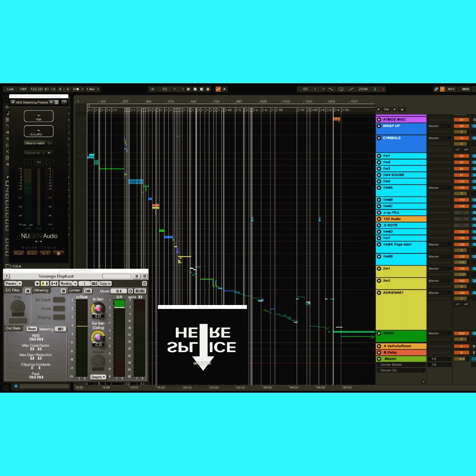Toggle the SOLO button in Voxengo Elephant
The image size is (476, 476).
(x=94, y=283)
